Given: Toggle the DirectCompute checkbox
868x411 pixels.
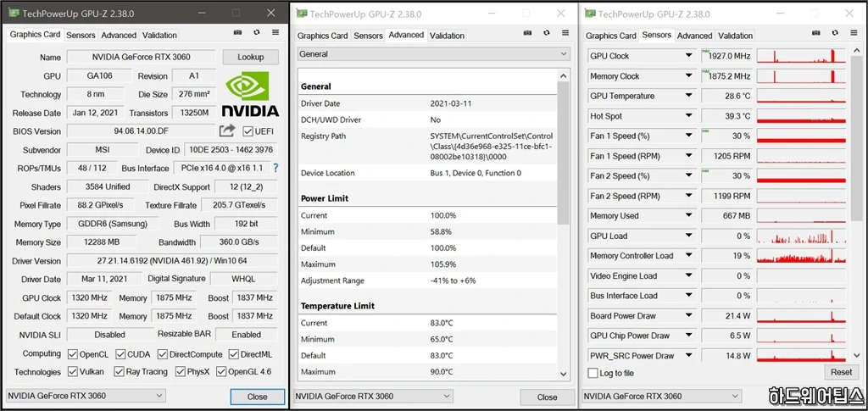Looking at the screenshot, I should click(162, 354).
